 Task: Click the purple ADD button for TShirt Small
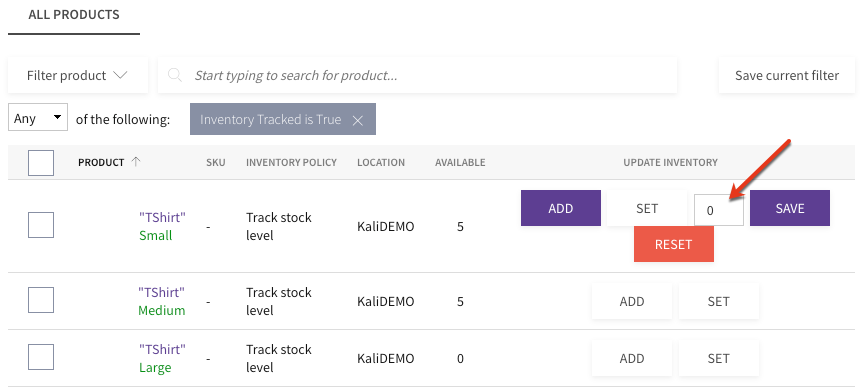(561, 208)
